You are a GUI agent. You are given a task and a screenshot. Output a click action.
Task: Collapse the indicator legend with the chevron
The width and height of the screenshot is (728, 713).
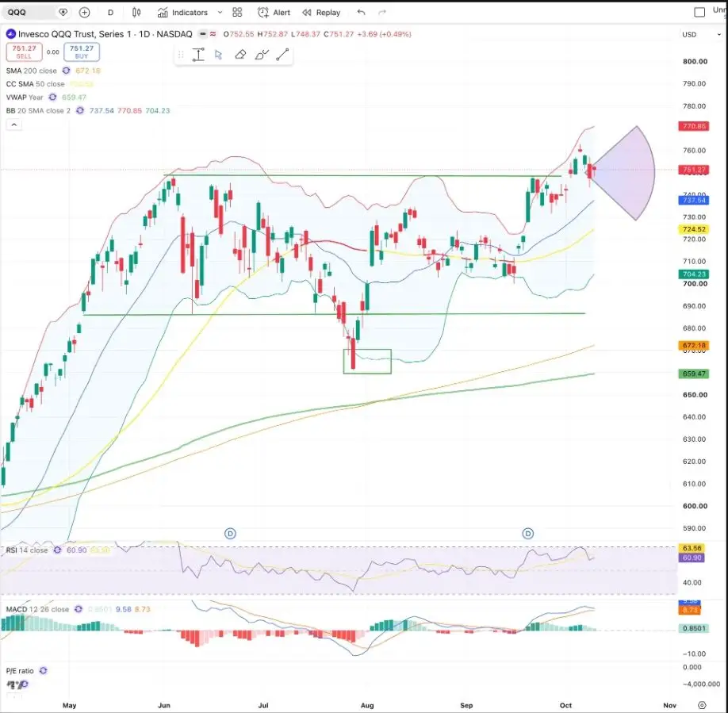pos(14,125)
